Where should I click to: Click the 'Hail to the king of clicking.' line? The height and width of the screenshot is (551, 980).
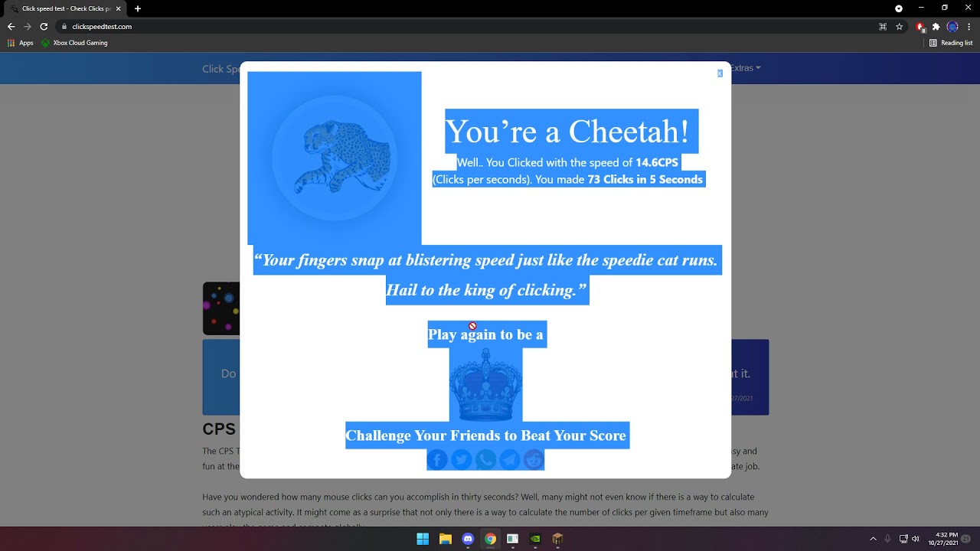point(486,290)
